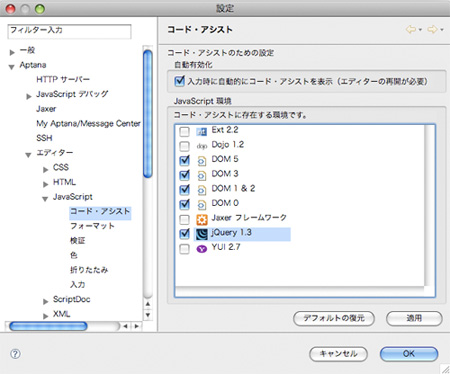This screenshot has height=374, width=450.
Task: Uncheck the DOM 0 checkbox
Action: click(x=184, y=204)
